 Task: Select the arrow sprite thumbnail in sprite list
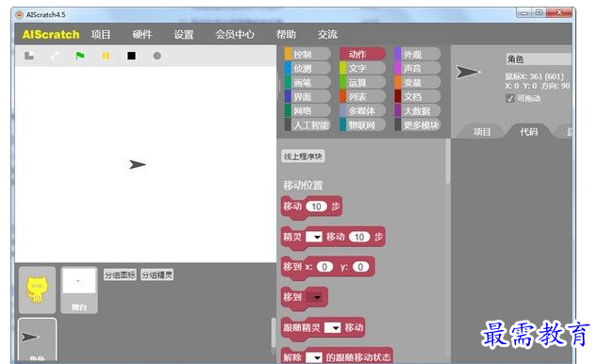tap(37, 339)
